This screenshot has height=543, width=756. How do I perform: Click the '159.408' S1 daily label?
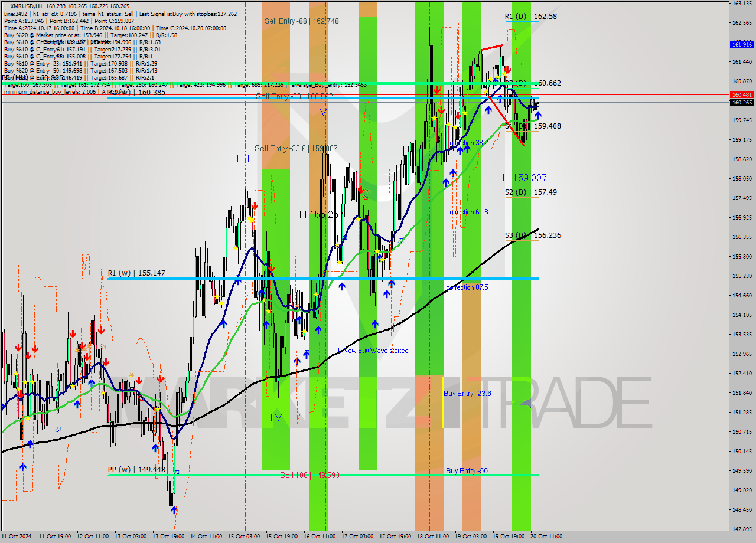(547, 126)
